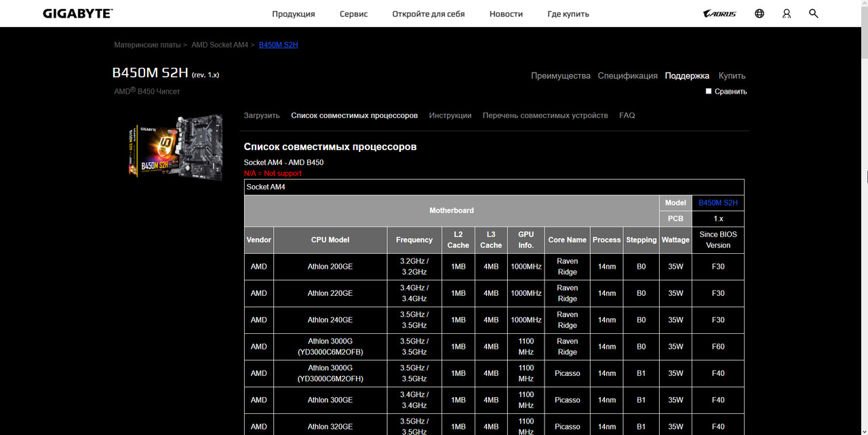This screenshot has width=868, height=435.
Task: Open the Продукция menu
Action: (294, 14)
